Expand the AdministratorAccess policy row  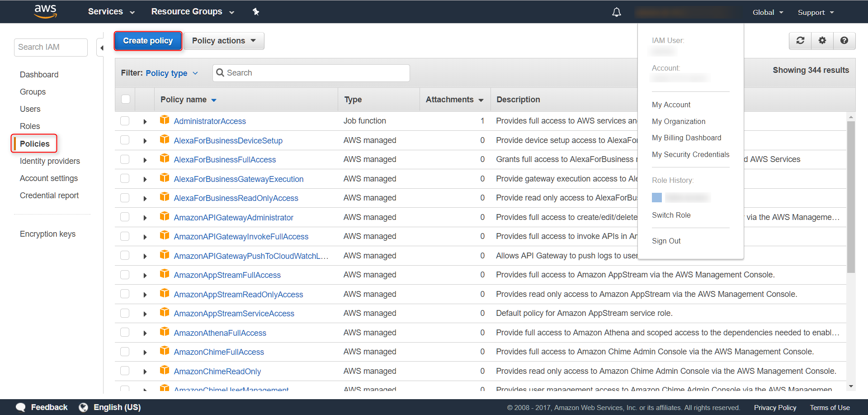(x=145, y=122)
